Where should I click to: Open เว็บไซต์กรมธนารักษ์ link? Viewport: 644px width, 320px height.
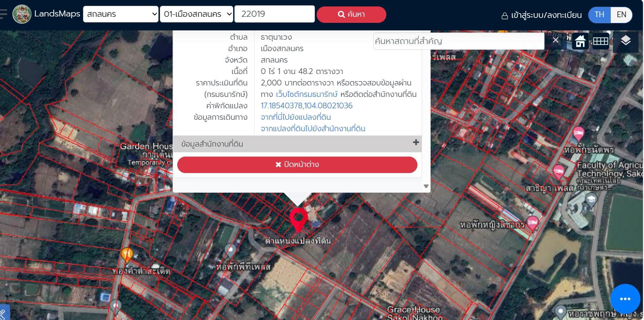pyautogui.click(x=307, y=94)
